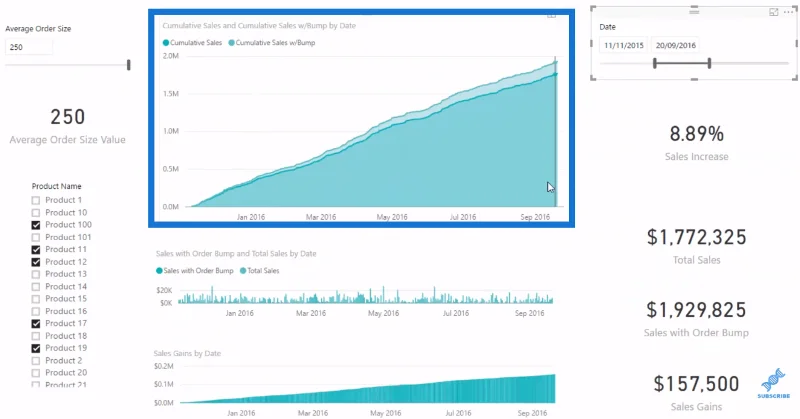Click 'Total Sales' legend label in bar chart
The height and width of the screenshot is (419, 800).
tap(263, 271)
